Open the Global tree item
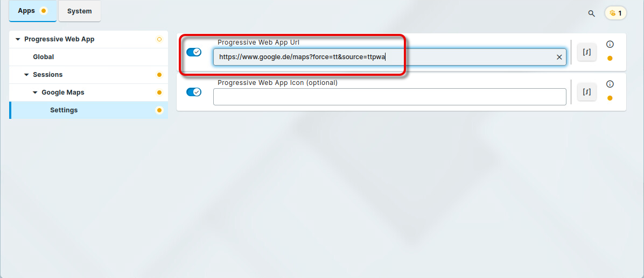This screenshot has height=278, width=644. coord(43,57)
